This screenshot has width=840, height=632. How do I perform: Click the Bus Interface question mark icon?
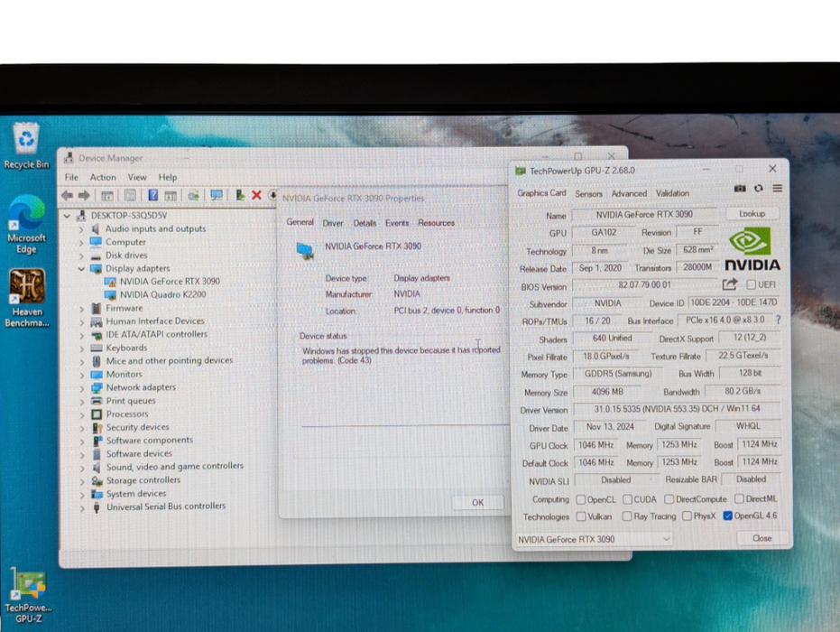click(778, 320)
